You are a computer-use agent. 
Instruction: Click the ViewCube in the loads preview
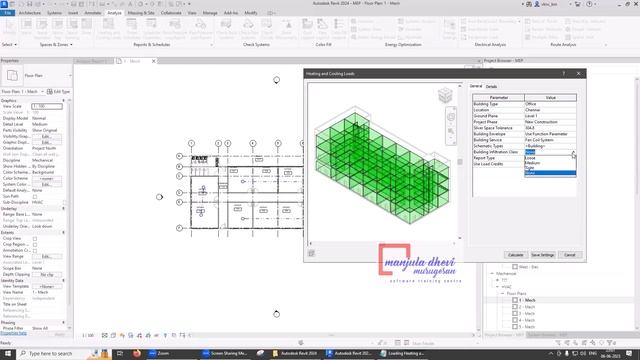click(x=445, y=95)
